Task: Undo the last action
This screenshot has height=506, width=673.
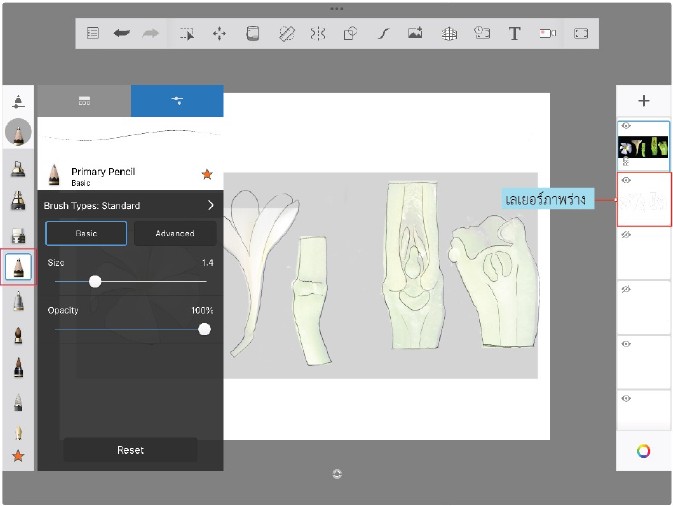Action: point(122,33)
